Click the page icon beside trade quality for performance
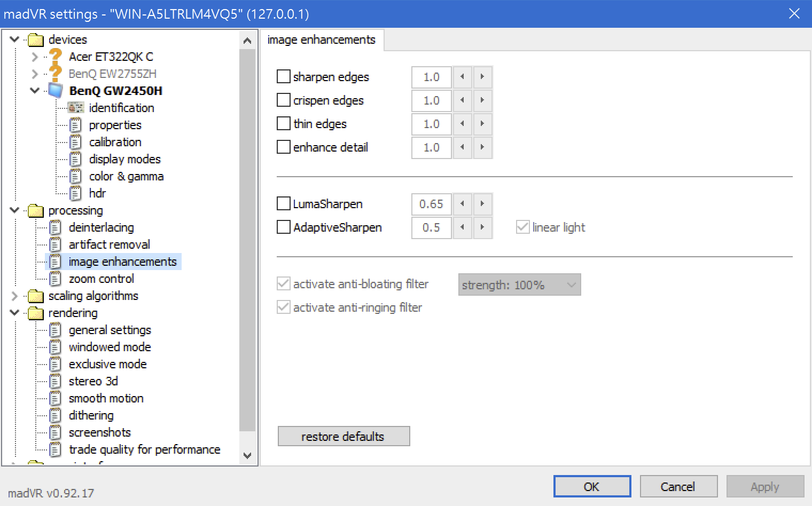Image resolution: width=812 pixels, height=506 pixels. pyautogui.click(x=56, y=449)
